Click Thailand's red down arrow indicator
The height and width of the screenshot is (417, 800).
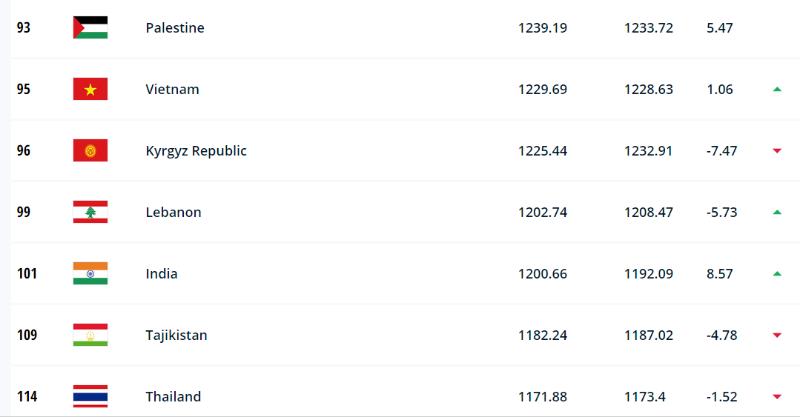coord(777,397)
